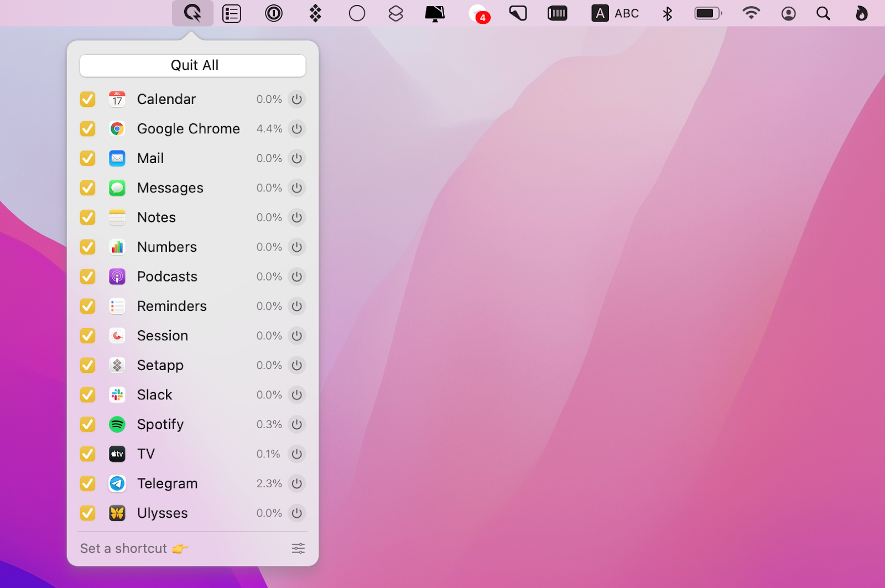
Task: Open the 1Password menu bar icon
Action: click(274, 13)
